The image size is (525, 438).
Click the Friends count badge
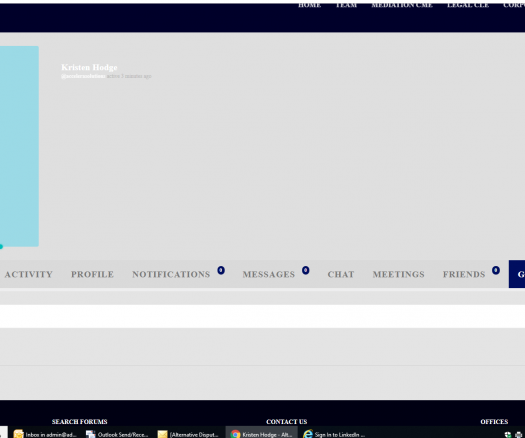(496, 270)
